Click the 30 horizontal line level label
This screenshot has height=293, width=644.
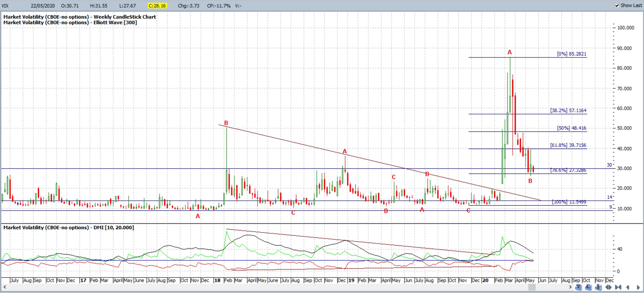(609, 165)
